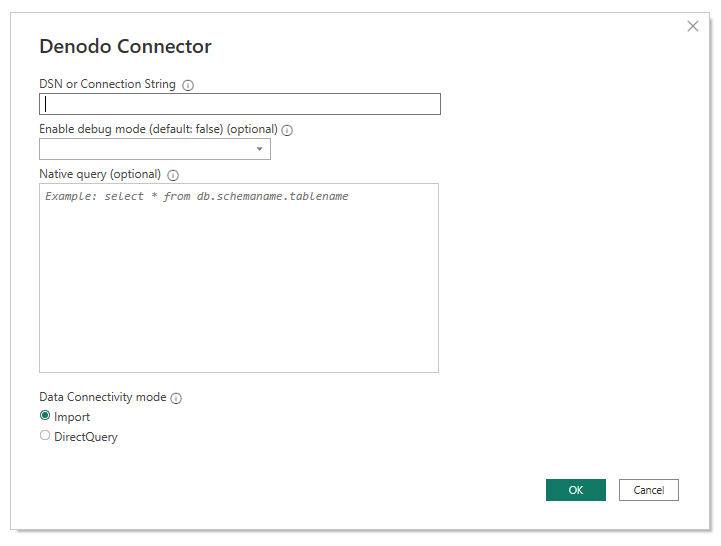Click the info icon beside DSN or Connection String
The image size is (721, 546).
[x=188, y=85]
